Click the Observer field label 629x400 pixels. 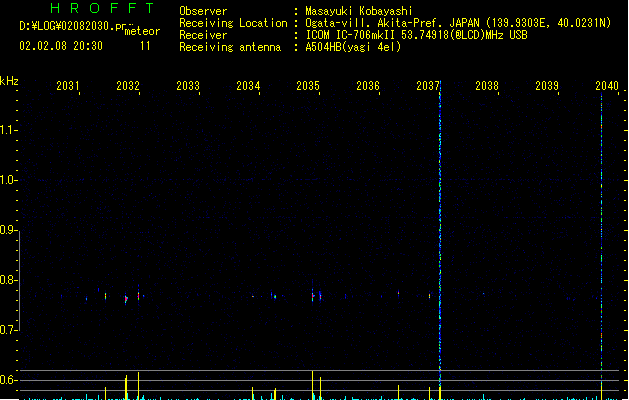[x=203, y=11]
